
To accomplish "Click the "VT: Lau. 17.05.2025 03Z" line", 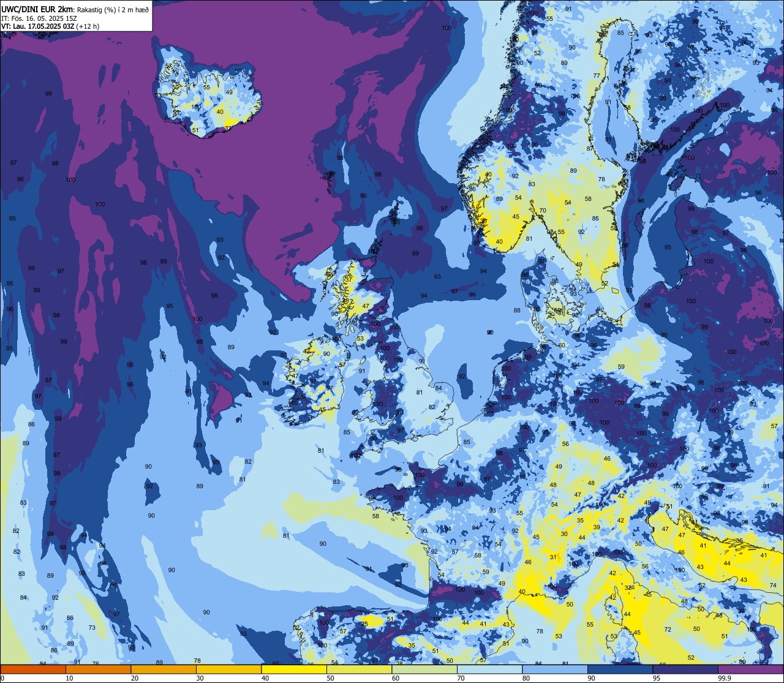I will [x=38, y=26].
